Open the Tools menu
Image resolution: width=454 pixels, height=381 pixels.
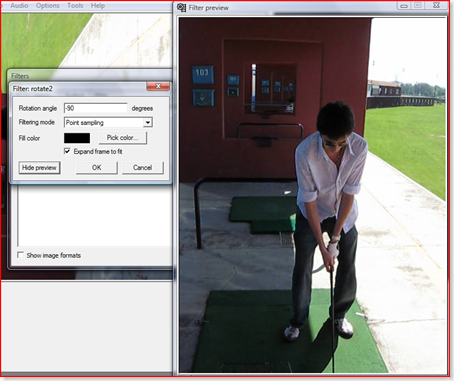point(75,6)
